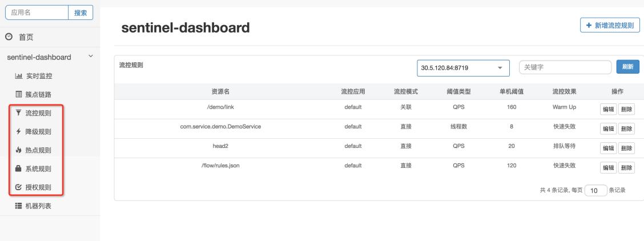Viewport: 644px width, 241px height.
Task: Focus the 应用名 search field
Action: (37, 13)
